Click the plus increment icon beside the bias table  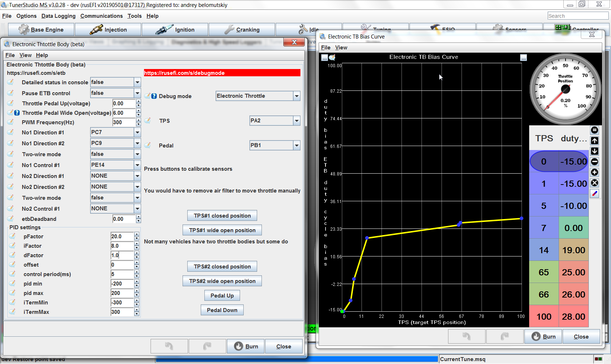(594, 172)
